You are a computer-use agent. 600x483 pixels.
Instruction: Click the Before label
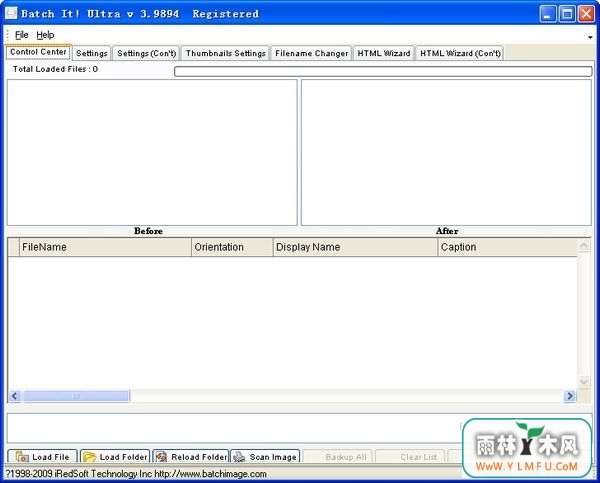click(x=148, y=231)
